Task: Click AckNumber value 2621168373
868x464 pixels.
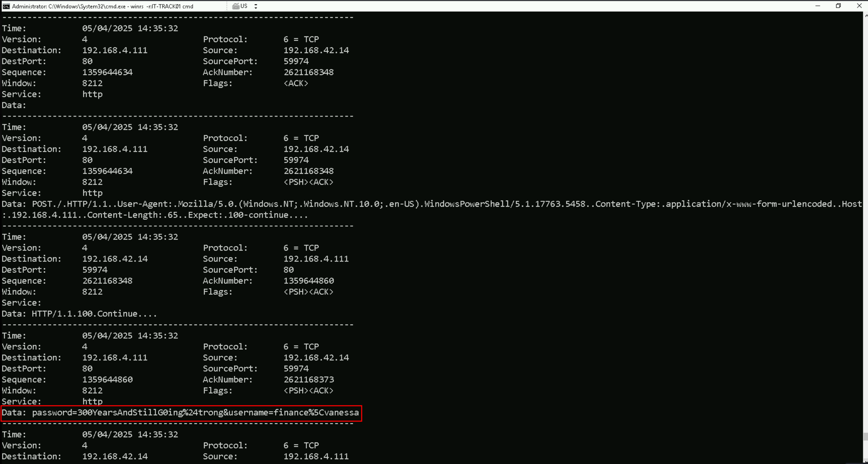Action: (x=309, y=380)
